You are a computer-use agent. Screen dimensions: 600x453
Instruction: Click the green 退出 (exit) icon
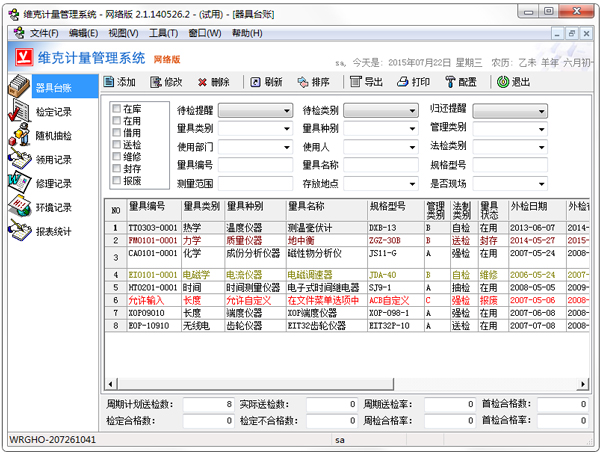click(x=502, y=81)
